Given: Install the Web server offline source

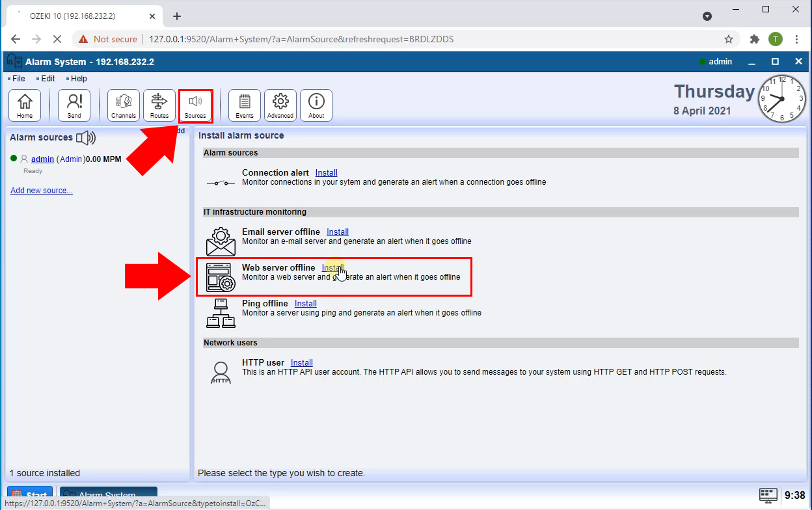Looking at the screenshot, I should pyautogui.click(x=332, y=267).
